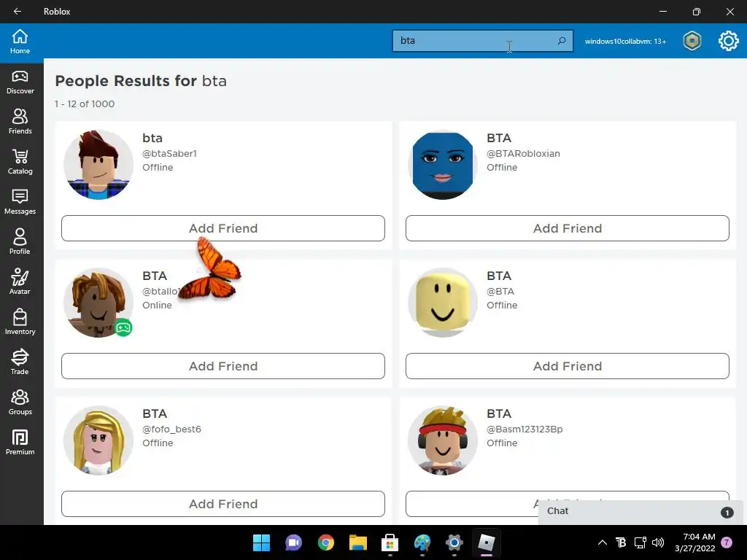Open the network icon in tray
Image resolution: width=747 pixels, height=560 pixels.
pos(640,542)
